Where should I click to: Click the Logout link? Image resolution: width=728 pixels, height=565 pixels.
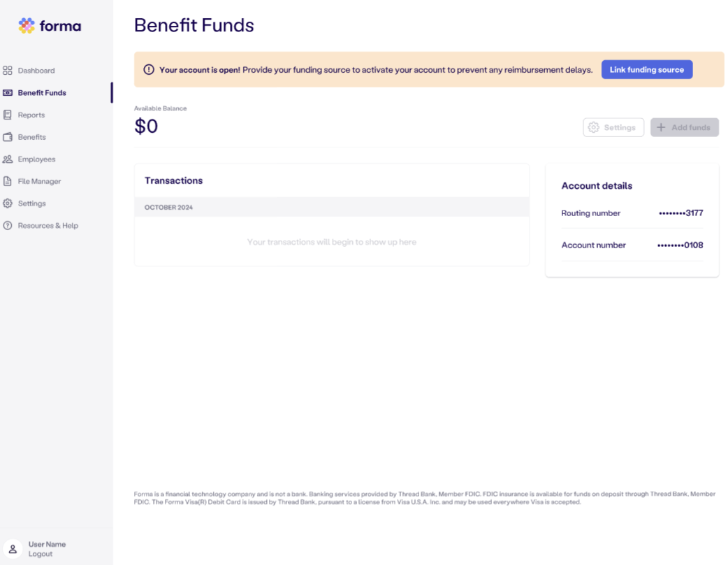pos(41,554)
